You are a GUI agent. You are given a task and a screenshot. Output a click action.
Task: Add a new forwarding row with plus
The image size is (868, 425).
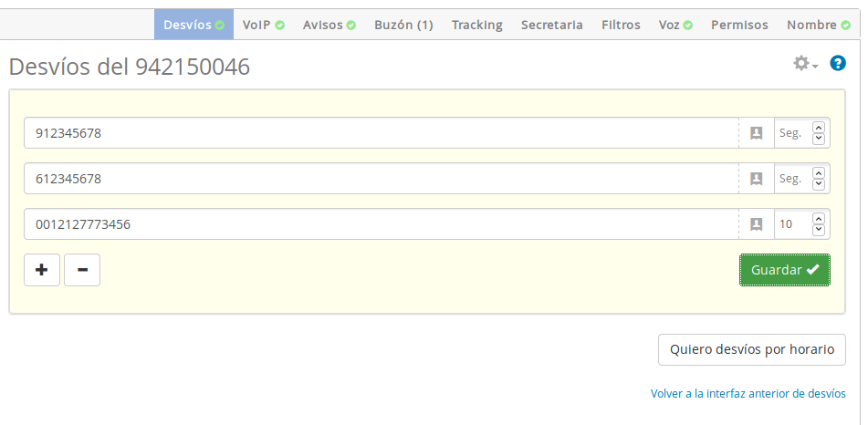click(x=41, y=270)
